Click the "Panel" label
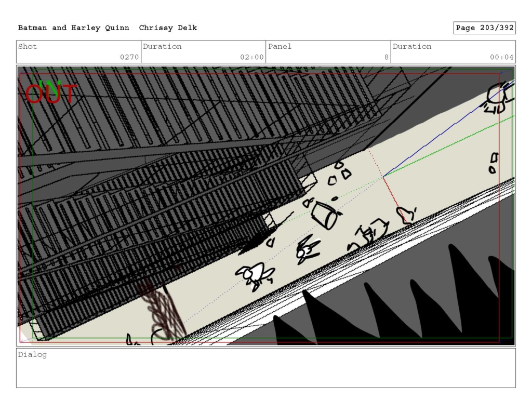This screenshot has width=532, height=412. coord(280,46)
